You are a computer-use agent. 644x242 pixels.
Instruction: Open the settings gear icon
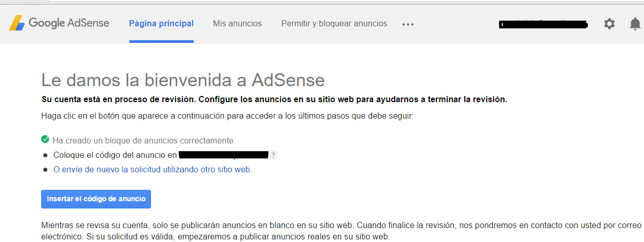(x=609, y=24)
